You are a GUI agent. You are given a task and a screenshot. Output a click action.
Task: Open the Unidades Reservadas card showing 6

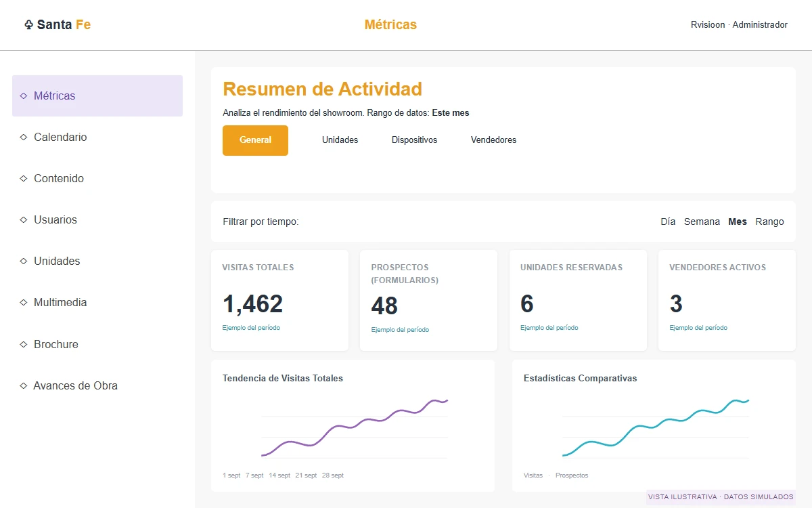(x=578, y=300)
